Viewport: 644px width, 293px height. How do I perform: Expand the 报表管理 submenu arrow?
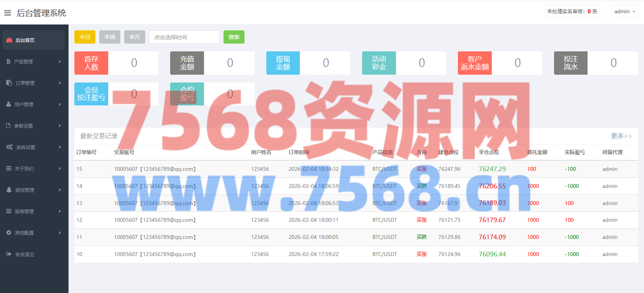click(60, 211)
